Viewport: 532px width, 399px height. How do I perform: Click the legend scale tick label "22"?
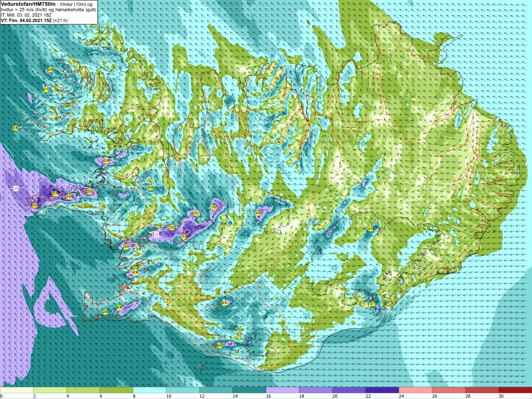(368, 396)
